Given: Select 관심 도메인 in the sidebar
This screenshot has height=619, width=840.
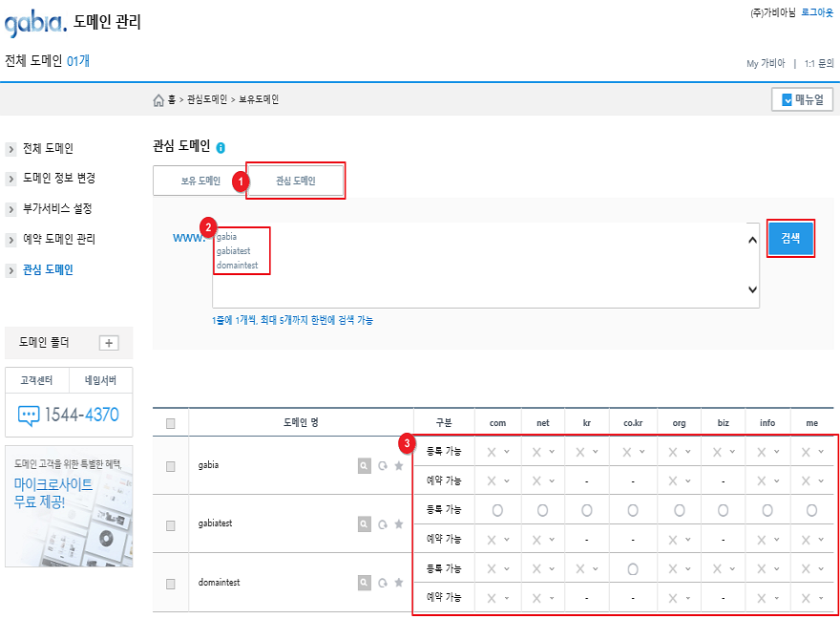Looking at the screenshot, I should [48, 269].
